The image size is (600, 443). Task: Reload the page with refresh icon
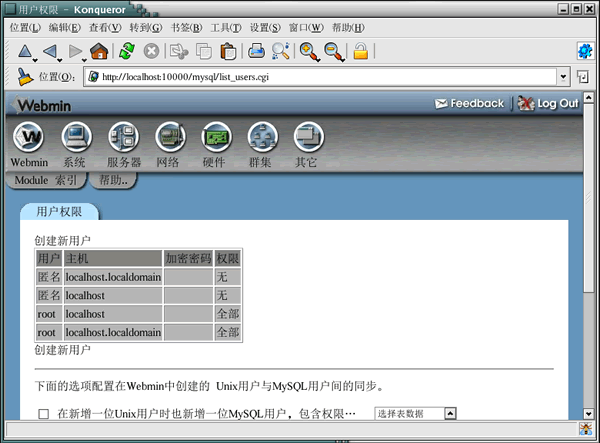click(127, 51)
